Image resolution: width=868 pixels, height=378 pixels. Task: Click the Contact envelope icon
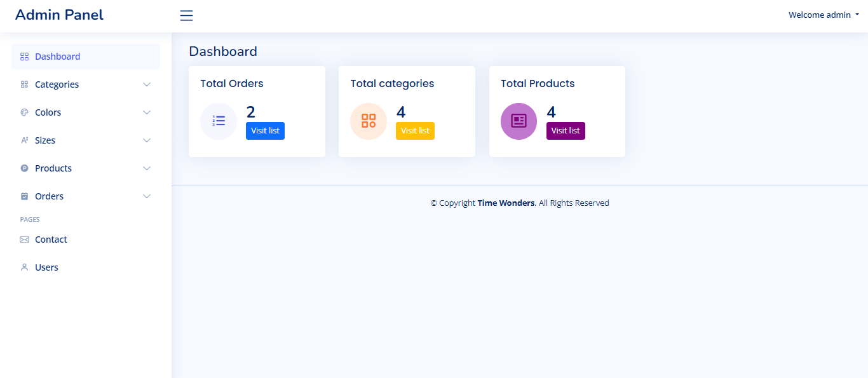pos(25,240)
